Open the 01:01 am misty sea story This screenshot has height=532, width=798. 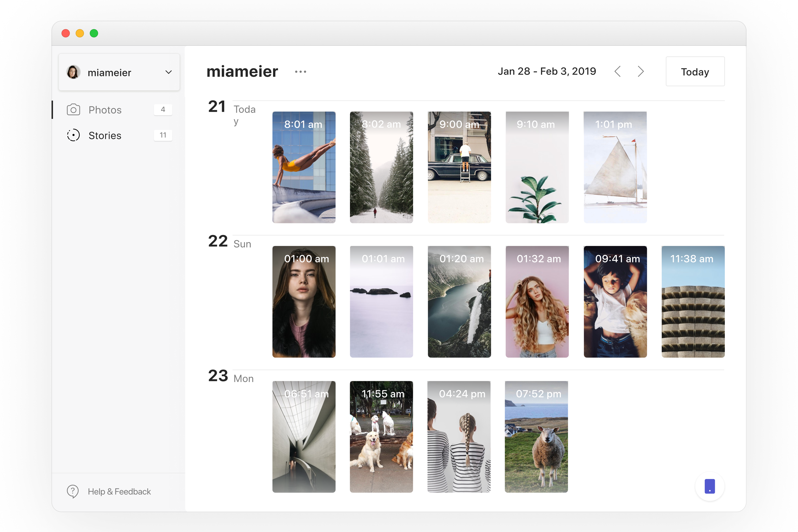(381, 302)
